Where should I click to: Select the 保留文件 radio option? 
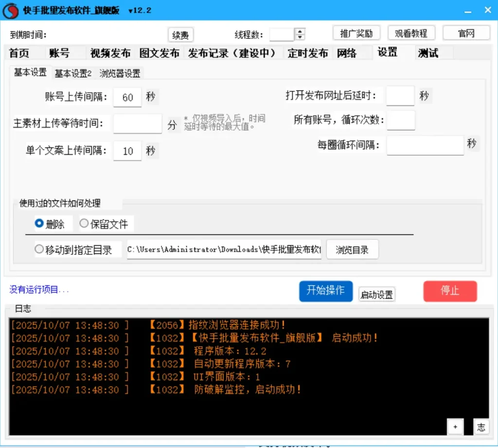click(84, 223)
